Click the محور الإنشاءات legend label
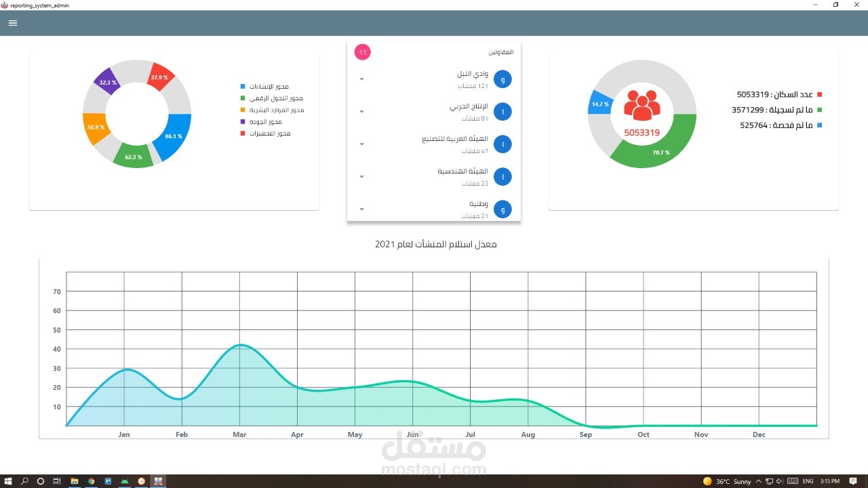Viewport: 868px width, 488px height. (269, 87)
